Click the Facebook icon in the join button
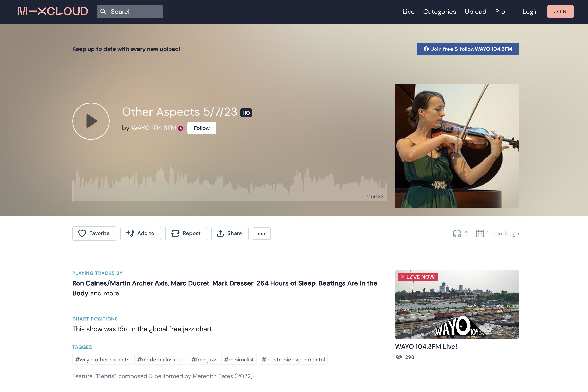The height and width of the screenshot is (392, 588). click(x=426, y=49)
